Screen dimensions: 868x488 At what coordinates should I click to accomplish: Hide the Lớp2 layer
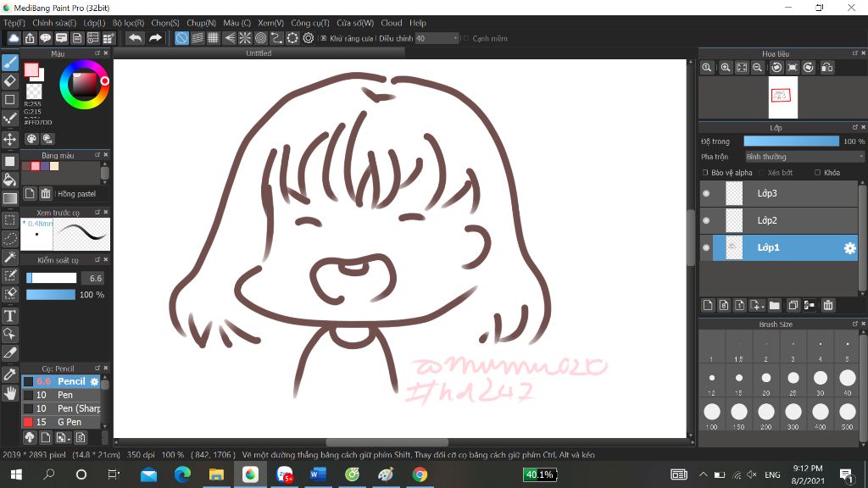tap(706, 220)
